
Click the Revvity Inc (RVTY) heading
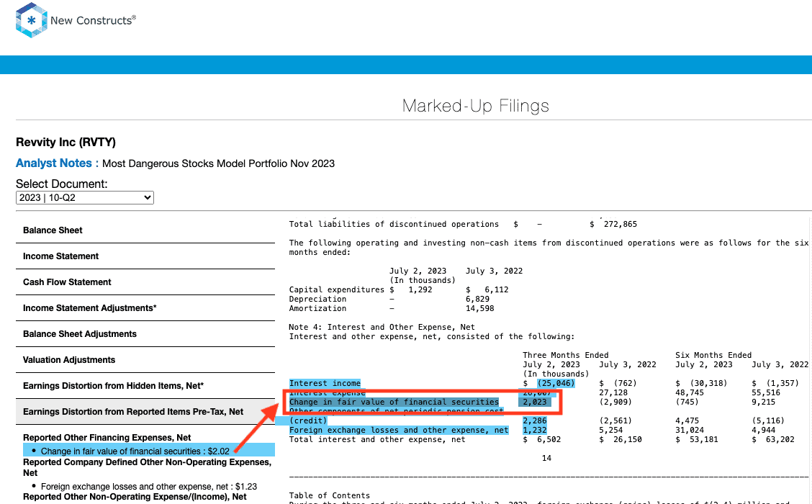coord(66,142)
